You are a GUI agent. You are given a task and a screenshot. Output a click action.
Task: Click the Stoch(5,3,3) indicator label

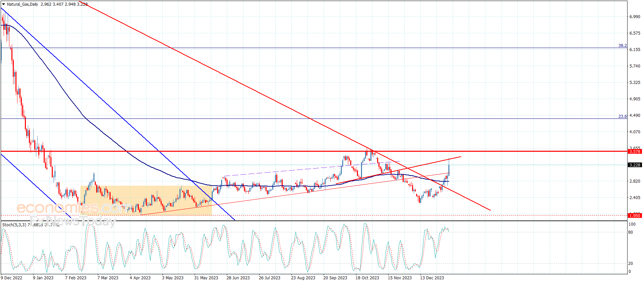[x=14, y=225]
